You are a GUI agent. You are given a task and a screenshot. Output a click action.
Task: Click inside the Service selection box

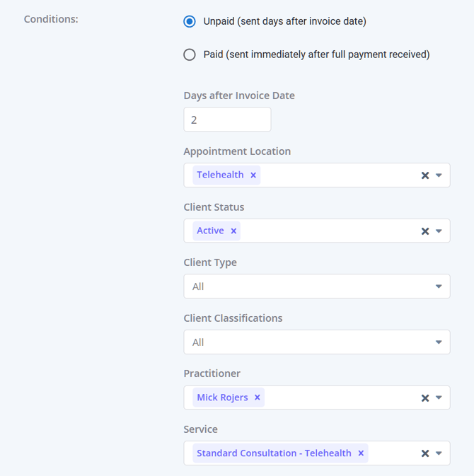[x=393, y=453]
